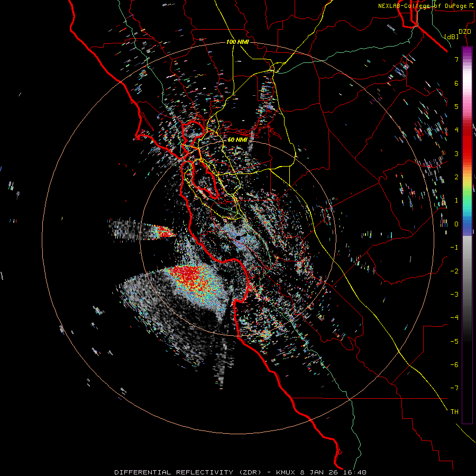Click the scale value "-4"
Viewport: 476px width, 476px height.
(454, 318)
